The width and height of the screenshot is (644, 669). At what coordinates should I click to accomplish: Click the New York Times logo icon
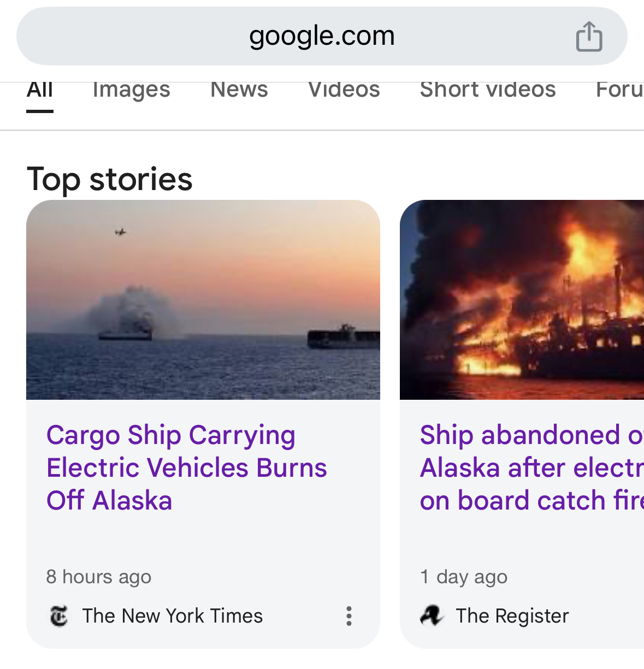pyautogui.click(x=58, y=616)
